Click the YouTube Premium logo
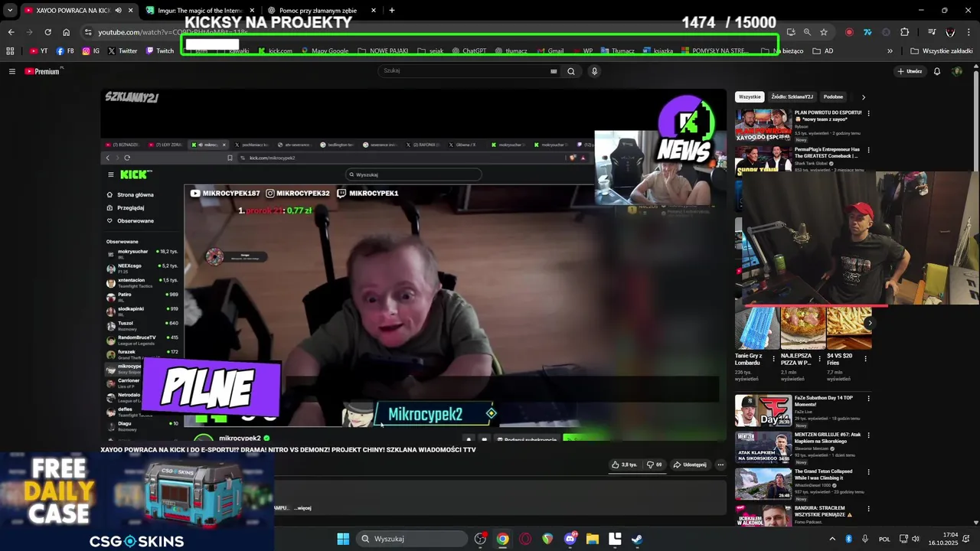Screen dimensions: 980x551 pos(42,71)
